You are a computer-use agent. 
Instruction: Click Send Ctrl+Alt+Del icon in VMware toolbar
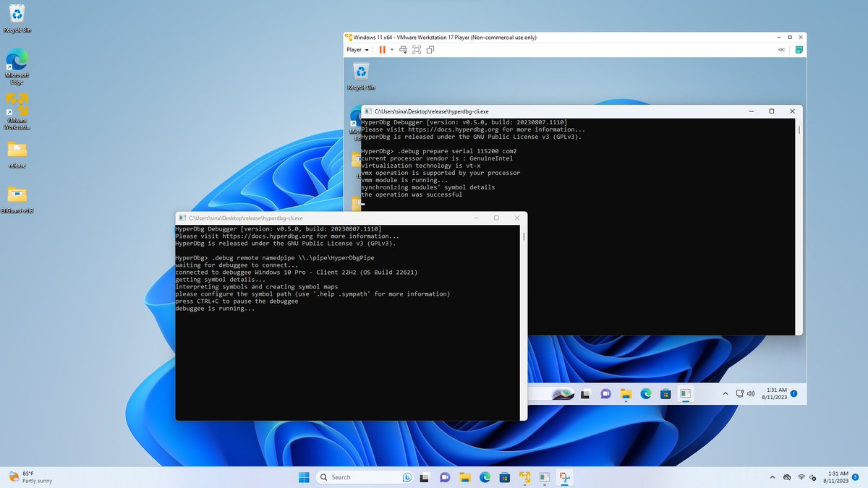click(x=403, y=50)
